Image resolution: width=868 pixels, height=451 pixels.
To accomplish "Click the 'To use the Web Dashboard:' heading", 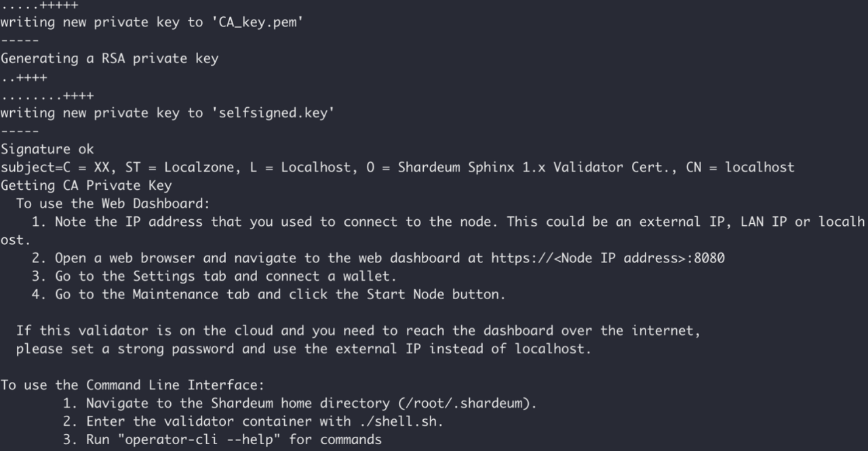I will (x=113, y=203).
